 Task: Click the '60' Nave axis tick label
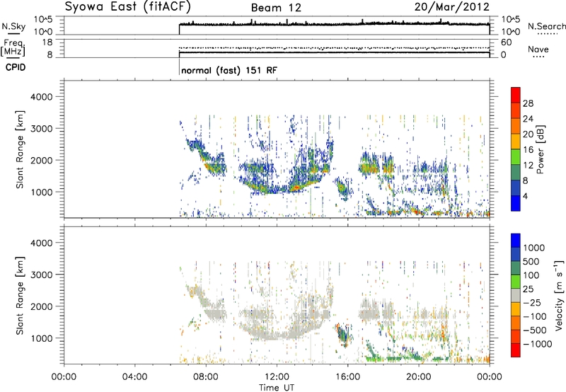[x=507, y=42]
